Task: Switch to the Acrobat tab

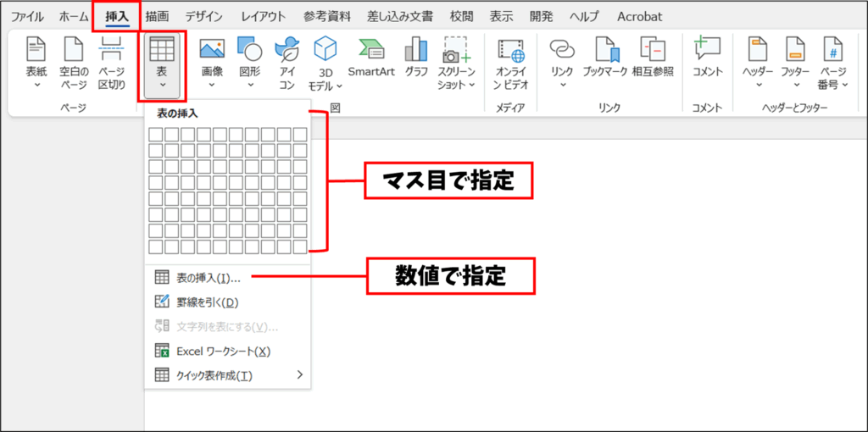Action: tap(640, 17)
